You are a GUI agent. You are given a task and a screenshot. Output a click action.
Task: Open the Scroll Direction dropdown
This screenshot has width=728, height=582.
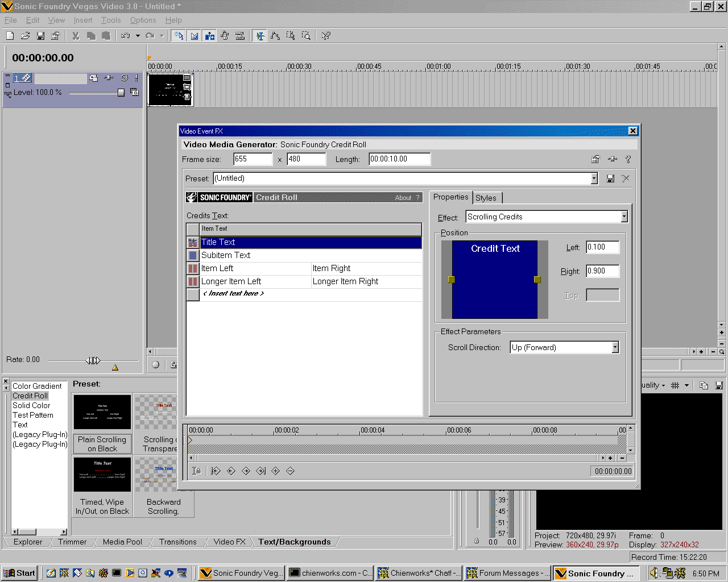click(615, 347)
